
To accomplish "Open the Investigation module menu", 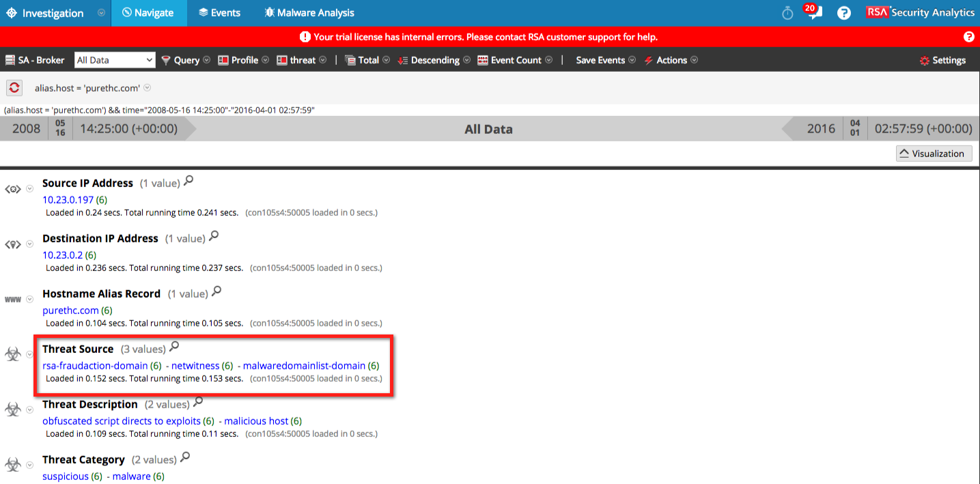I will point(45,13).
